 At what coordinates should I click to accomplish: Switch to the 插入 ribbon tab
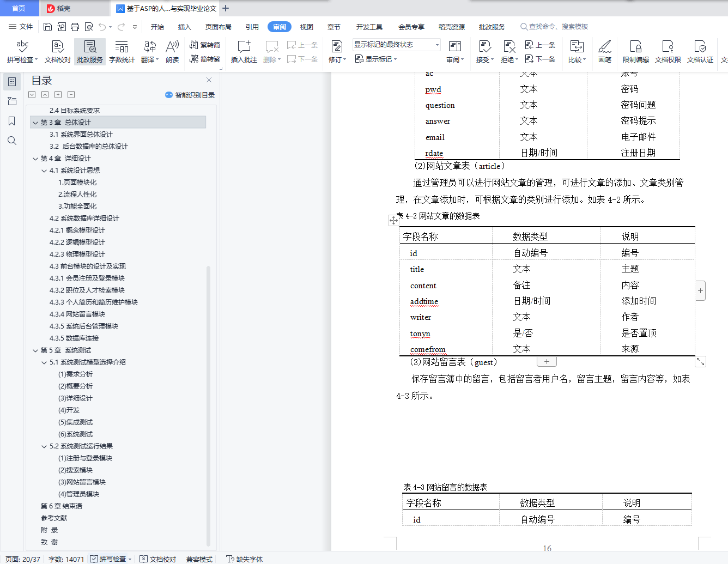pos(185,27)
